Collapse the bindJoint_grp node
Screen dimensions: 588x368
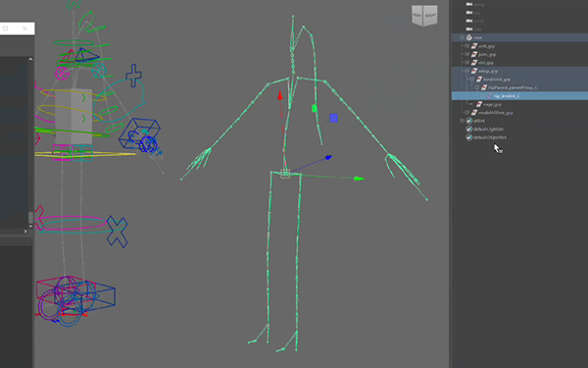click(472, 79)
